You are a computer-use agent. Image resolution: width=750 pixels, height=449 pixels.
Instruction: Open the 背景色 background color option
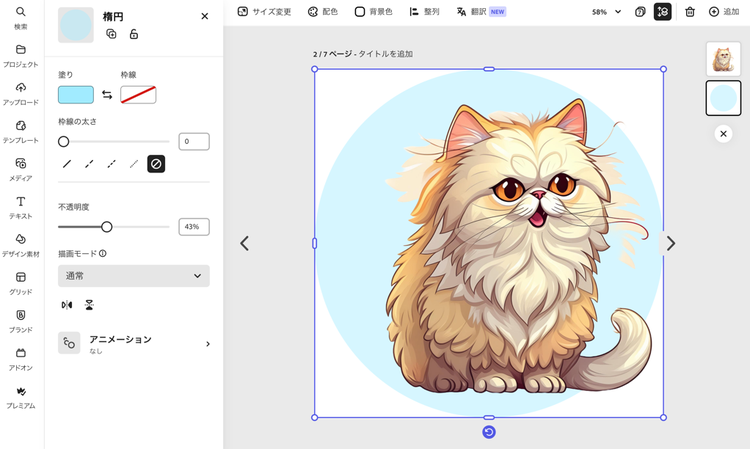(x=374, y=12)
